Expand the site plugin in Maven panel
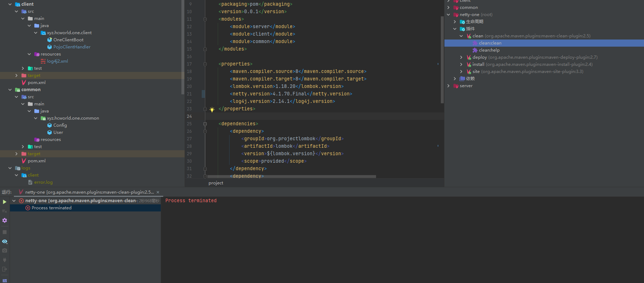 pyautogui.click(x=461, y=72)
